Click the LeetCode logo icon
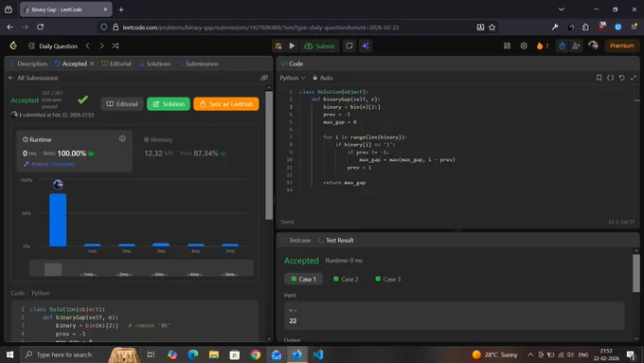 coord(13,45)
